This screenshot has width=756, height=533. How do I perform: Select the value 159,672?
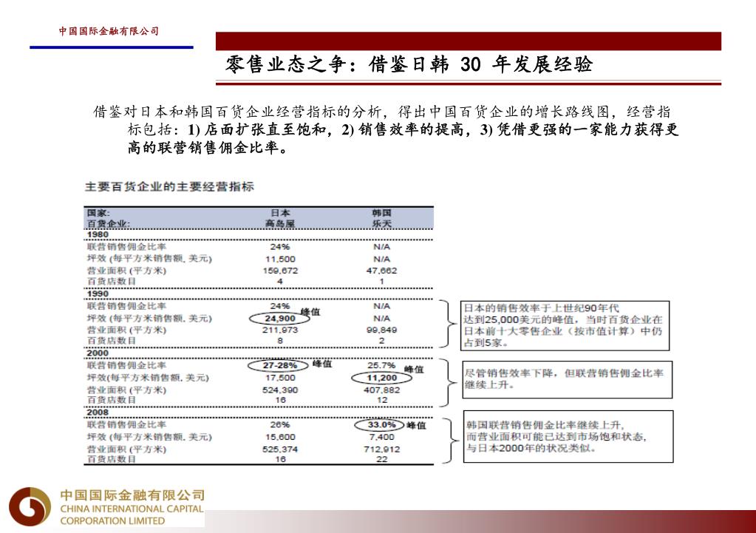click(x=280, y=271)
